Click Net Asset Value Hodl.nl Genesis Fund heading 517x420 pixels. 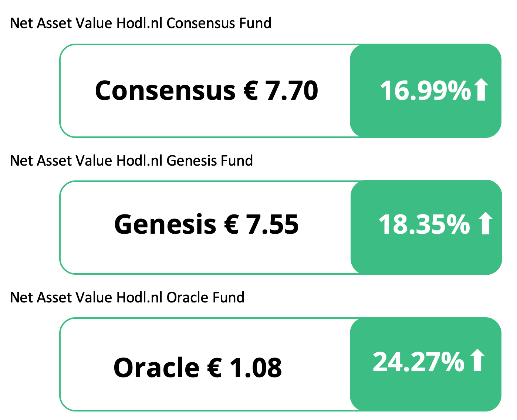tap(132, 161)
